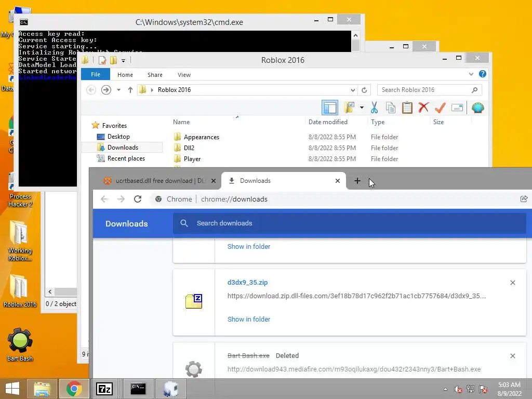Click the Cut scissors icon in Explorer toolbar
The width and height of the screenshot is (532, 399).
click(374, 108)
